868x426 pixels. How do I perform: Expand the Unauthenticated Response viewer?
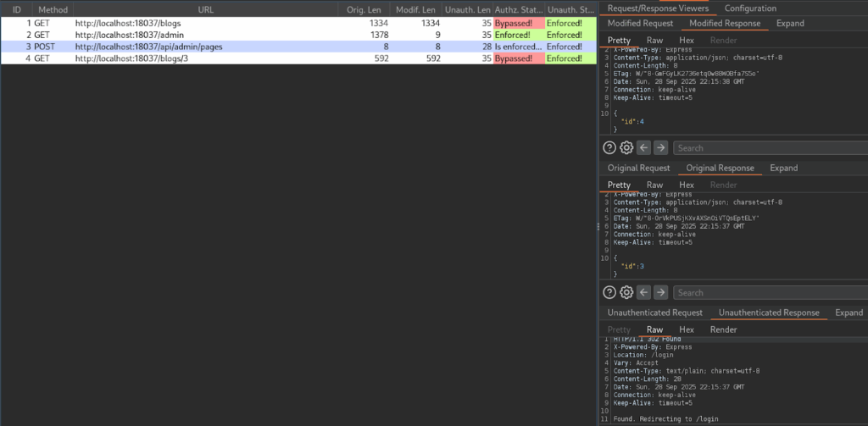click(849, 313)
